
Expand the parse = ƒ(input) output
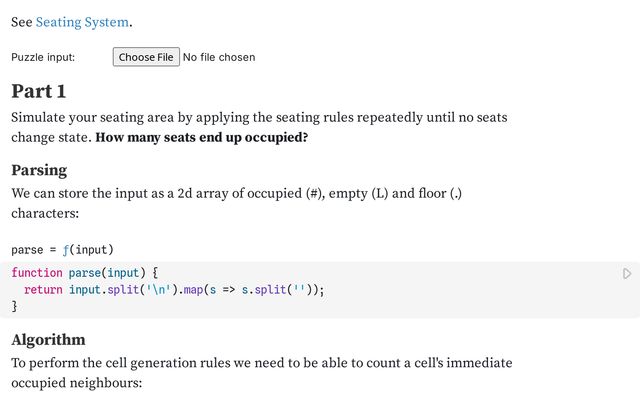coord(62,249)
